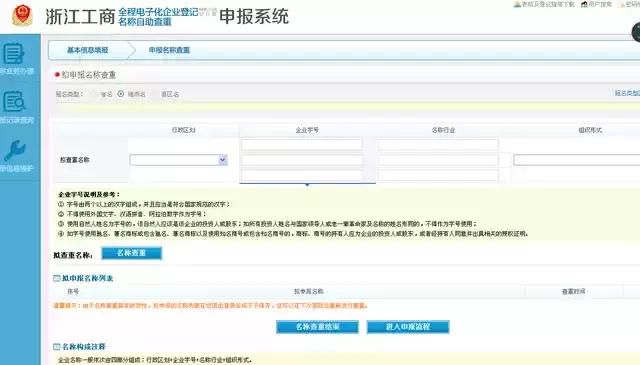Switch to the 申报名称查重 step tab
The width and height of the screenshot is (640, 365).
(x=169, y=50)
